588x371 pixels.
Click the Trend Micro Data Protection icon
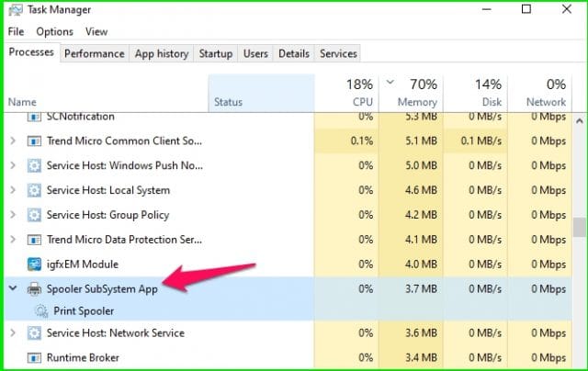[x=35, y=240]
